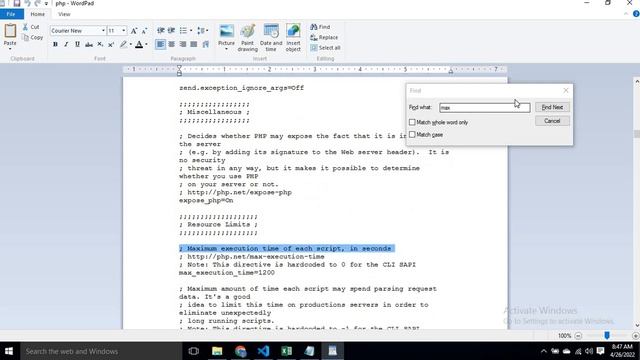This screenshot has width=640, height=360.
Task: Apply italic formatting
Action: pyautogui.click(x=66, y=44)
